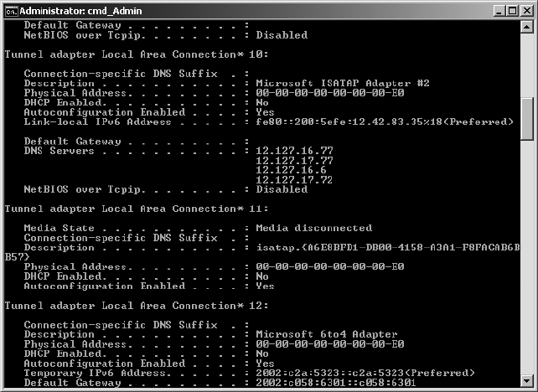The height and width of the screenshot is (392, 538).
Task: Click the 'Media disconnected' state text
Action: (x=313, y=228)
